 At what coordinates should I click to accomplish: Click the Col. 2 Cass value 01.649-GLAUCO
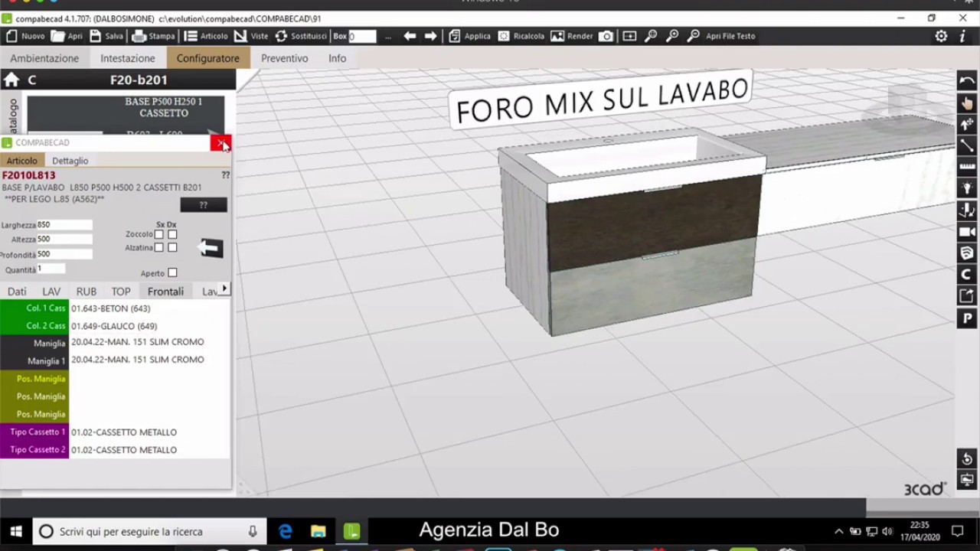tap(149, 326)
